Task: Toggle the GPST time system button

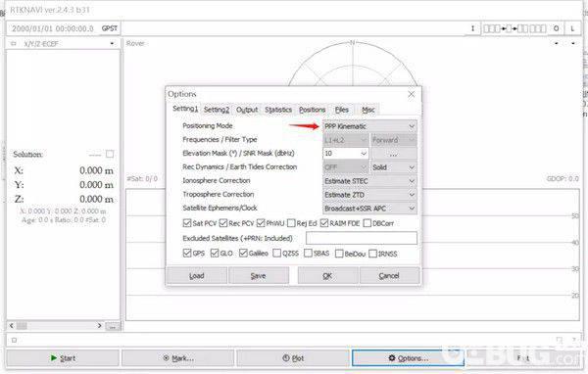Action: 109,28
